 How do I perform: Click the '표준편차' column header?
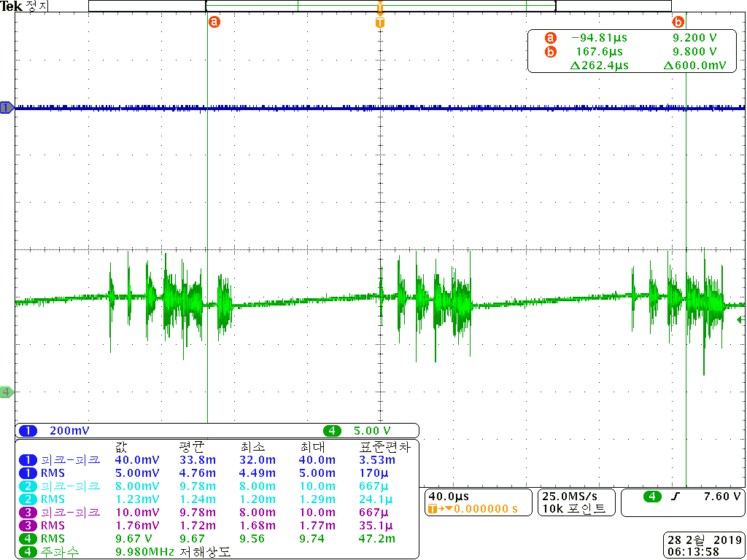(384, 447)
